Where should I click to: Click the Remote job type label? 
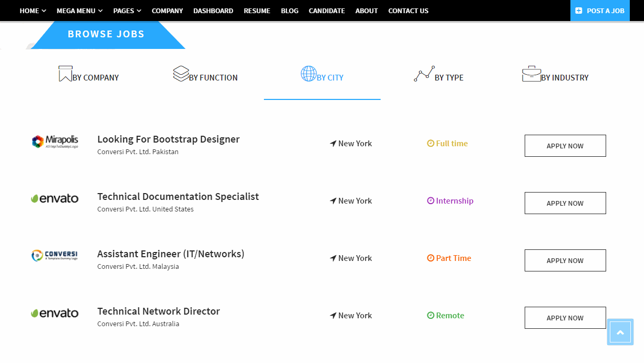click(449, 316)
